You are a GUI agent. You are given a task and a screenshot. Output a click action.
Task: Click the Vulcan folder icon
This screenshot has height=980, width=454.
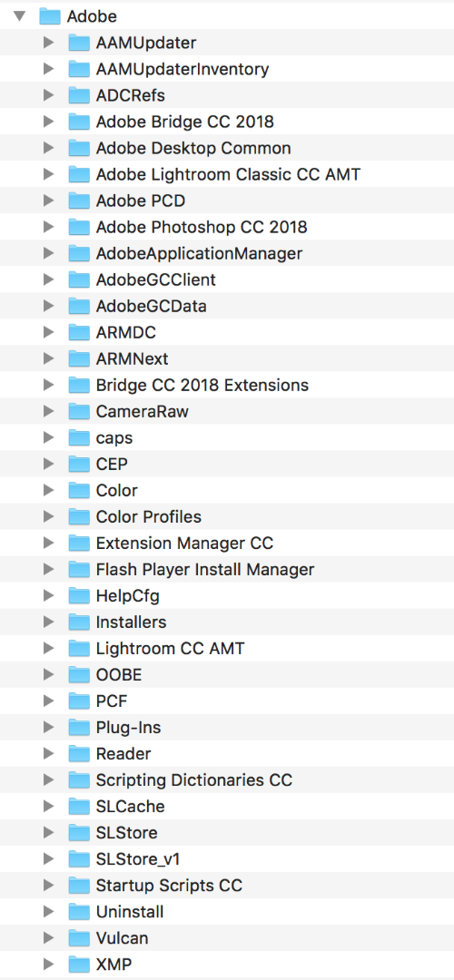coord(79,938)
